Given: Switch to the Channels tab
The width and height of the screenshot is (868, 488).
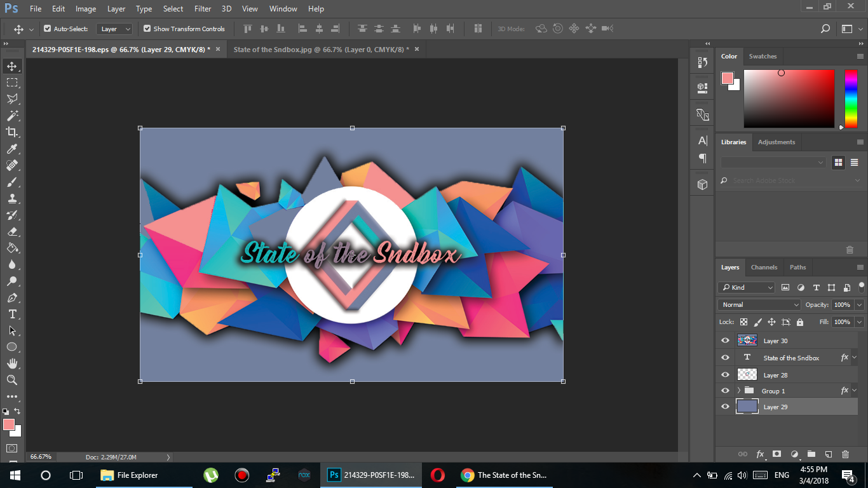Looking at the screenshot, I should [764, 267].
